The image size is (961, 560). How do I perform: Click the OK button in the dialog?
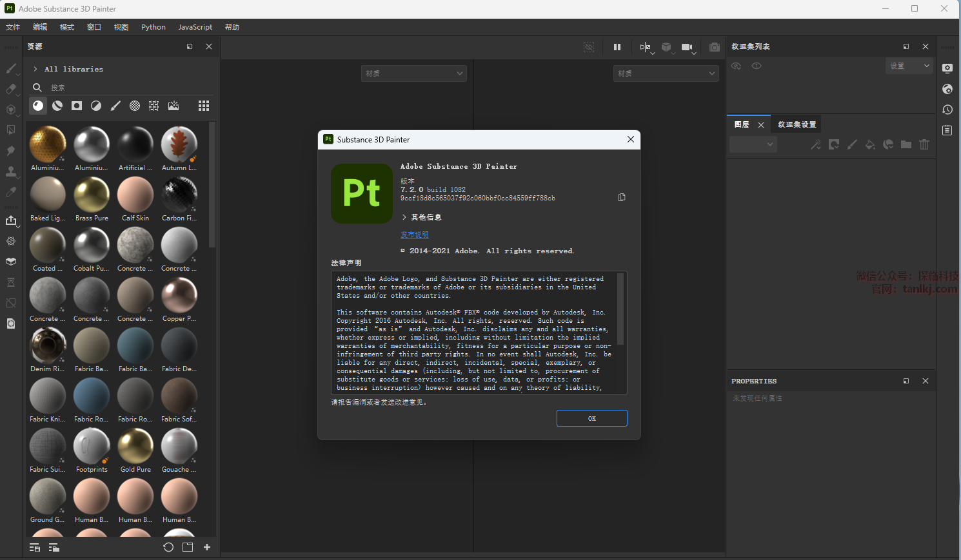pos(591,418)
